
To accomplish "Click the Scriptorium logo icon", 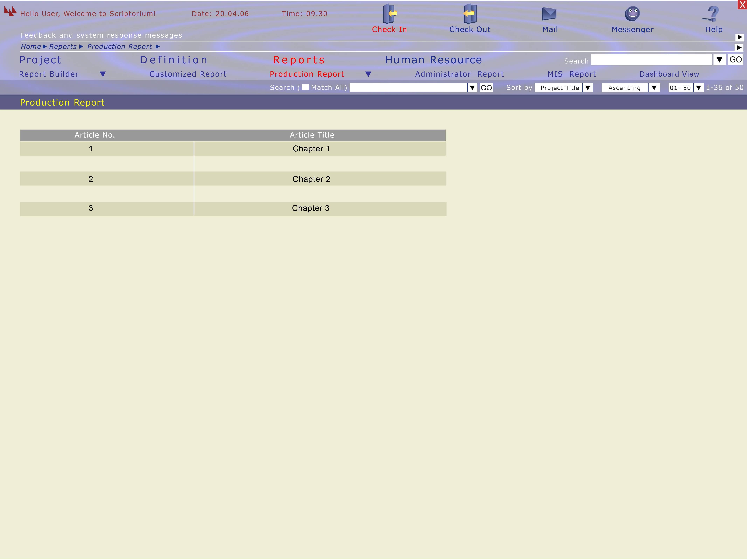I will [x=10, y=12].
